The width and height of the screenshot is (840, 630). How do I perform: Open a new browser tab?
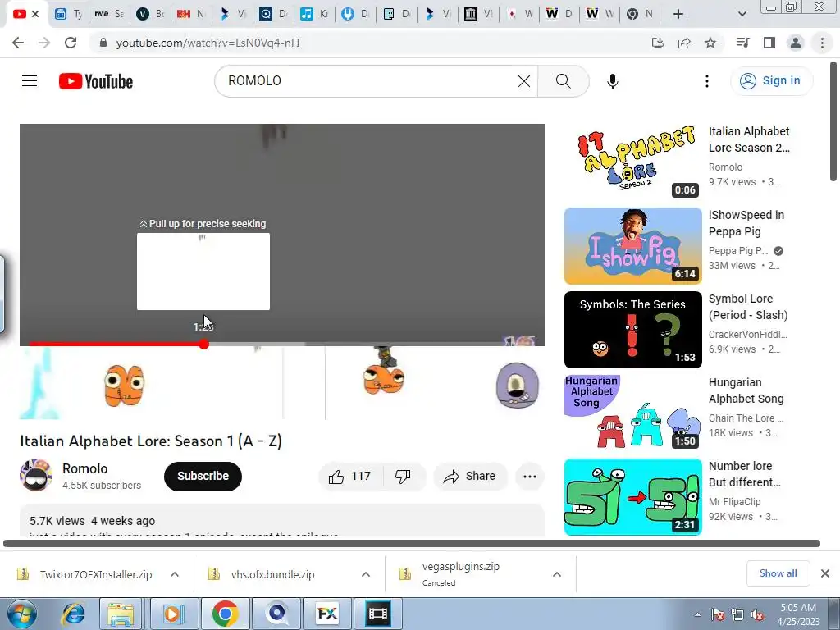click(678, 14)
